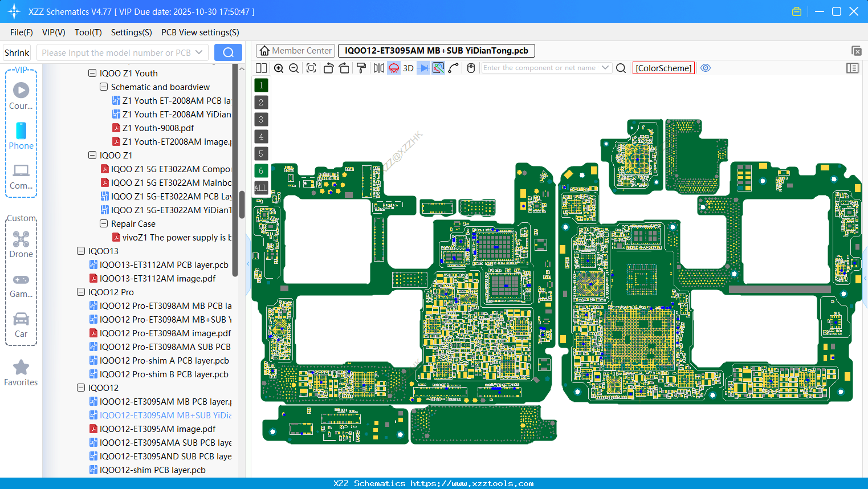Click the zoom in magnifier icon
This screenshot has width=868, height=489.
click(279, 68)
